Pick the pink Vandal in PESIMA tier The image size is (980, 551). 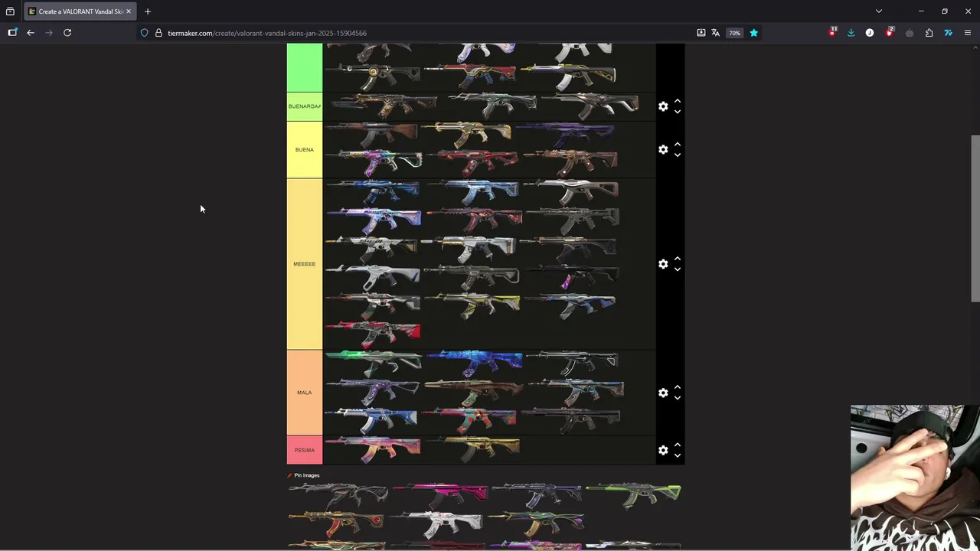[x=373, y=450]
